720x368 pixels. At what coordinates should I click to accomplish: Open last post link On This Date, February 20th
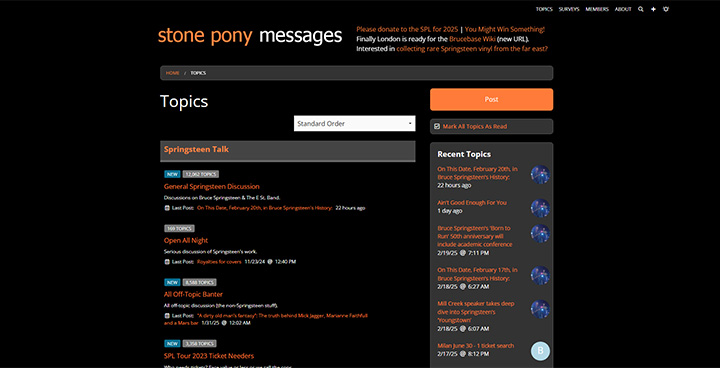[265, 208]
